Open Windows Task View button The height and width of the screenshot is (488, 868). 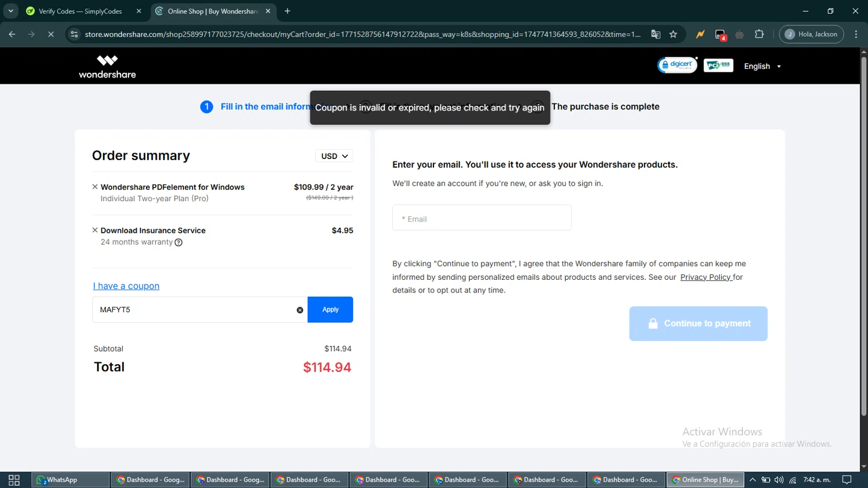coord(14,480)
